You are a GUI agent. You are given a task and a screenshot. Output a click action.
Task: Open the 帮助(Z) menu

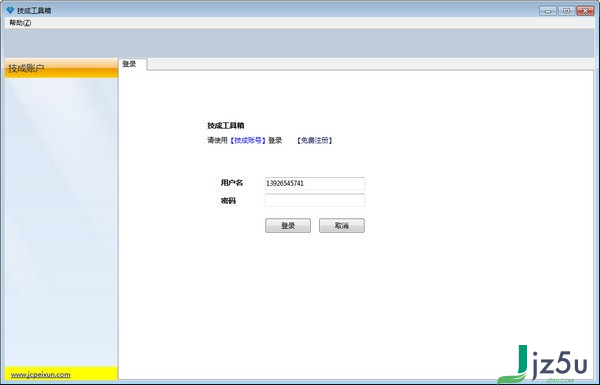pyautogui.click(x=20, y=23)
